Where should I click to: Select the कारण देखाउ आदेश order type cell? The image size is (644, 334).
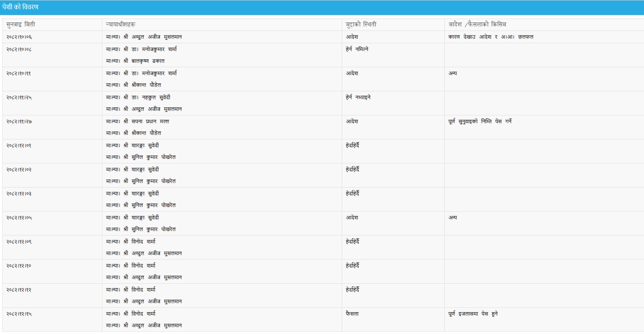491,37
